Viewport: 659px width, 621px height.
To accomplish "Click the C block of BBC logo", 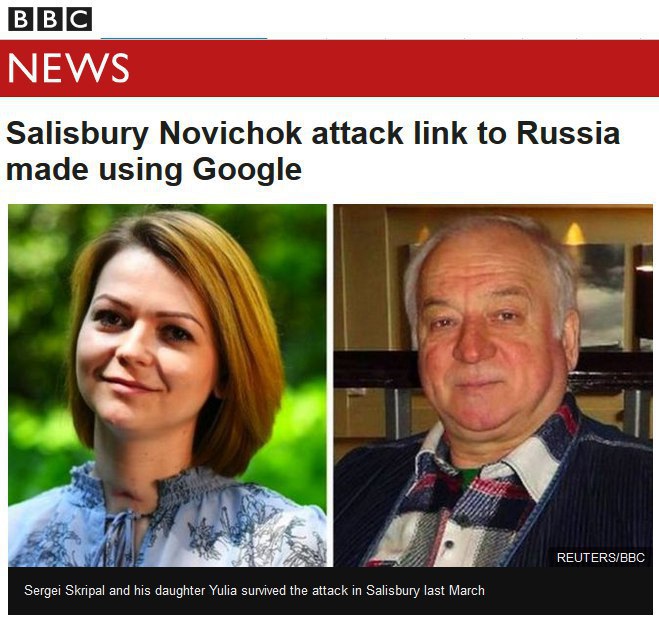I will (80, 19).
